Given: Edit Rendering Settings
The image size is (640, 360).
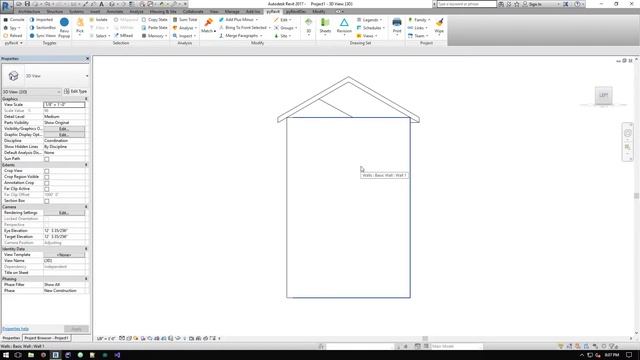Looking at the screenshot, I should [x=64, y=213].
